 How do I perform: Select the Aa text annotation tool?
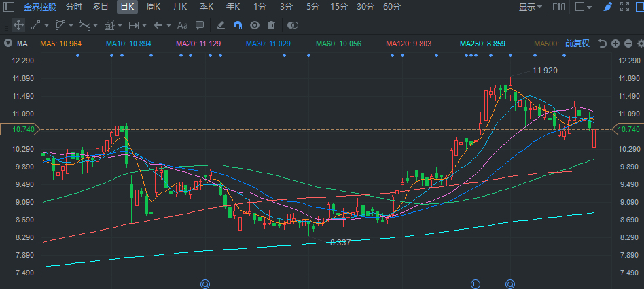(x=182, y=25)
